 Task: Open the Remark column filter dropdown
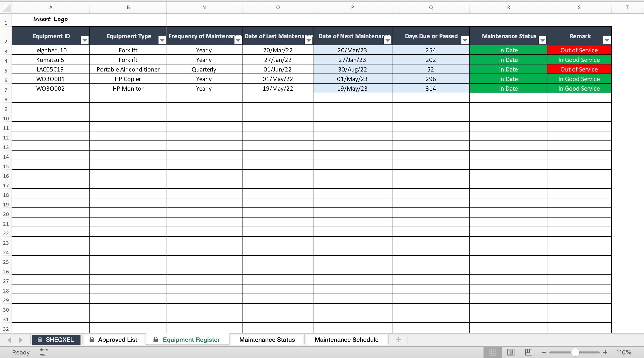click(x=607, y=40)
